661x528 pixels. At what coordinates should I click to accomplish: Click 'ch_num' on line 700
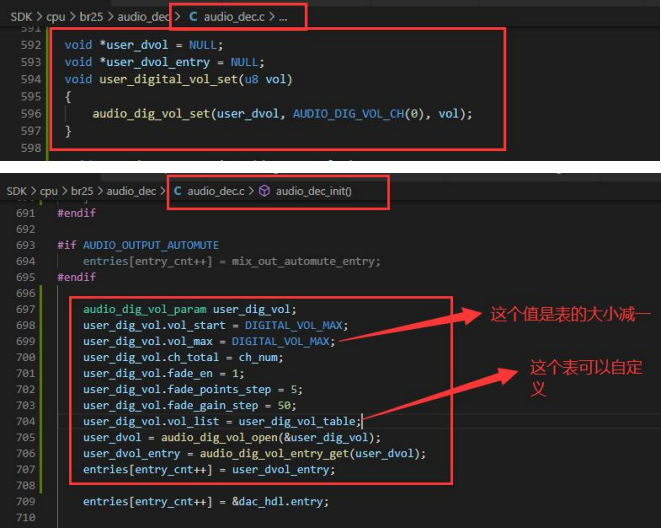click(x=258, y=357)
